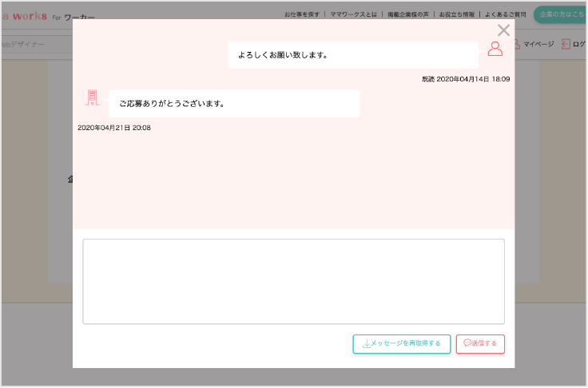
Task: Open ママワークスとは in the top navigation
Action: point(353,14)
